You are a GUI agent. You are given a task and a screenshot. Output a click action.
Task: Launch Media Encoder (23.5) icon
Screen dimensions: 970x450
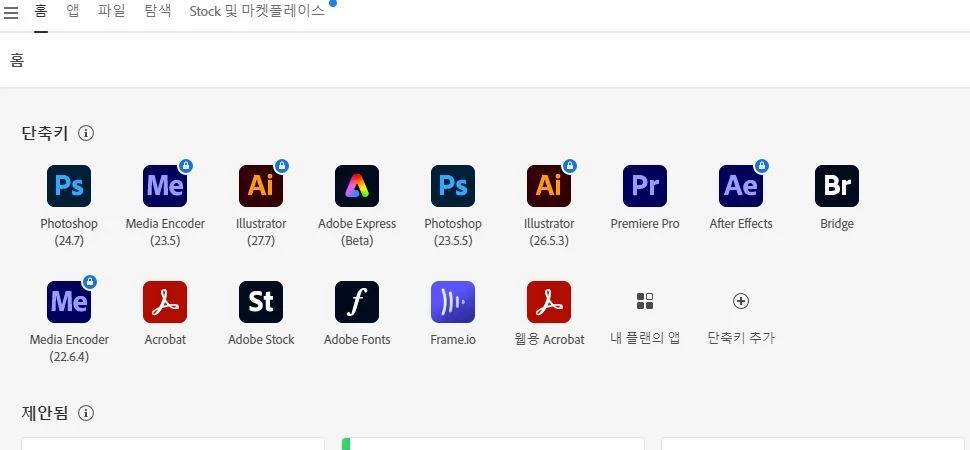[165, 186]
